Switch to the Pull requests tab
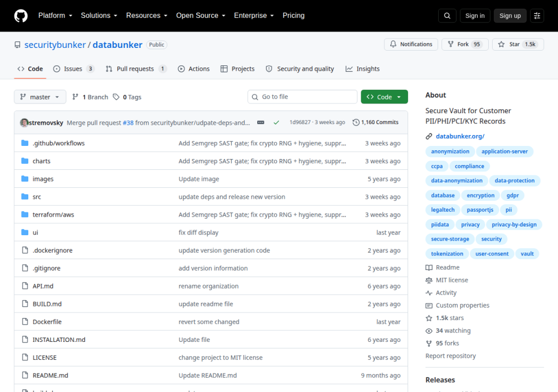This screenshot has width=558, height=392. tap(136, 69)
